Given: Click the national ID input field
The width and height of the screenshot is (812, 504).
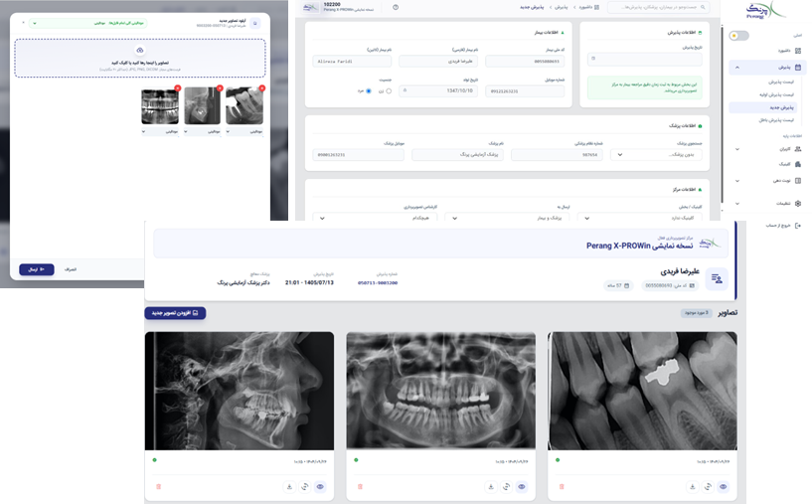Looking at the screenshot, I should coord(525,61).
